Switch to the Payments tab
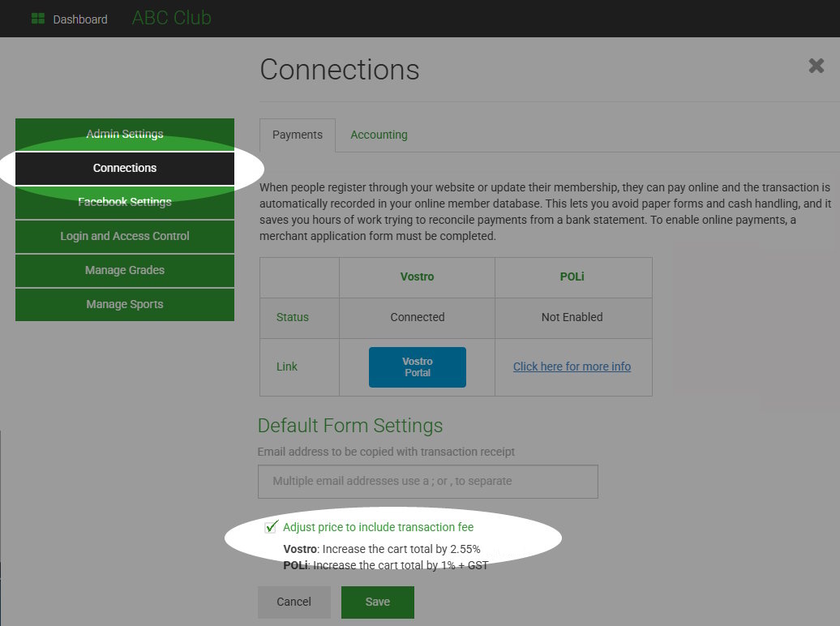Image resolution: width=840 pixels, height=626 pixels. click(x=298, y=135)
